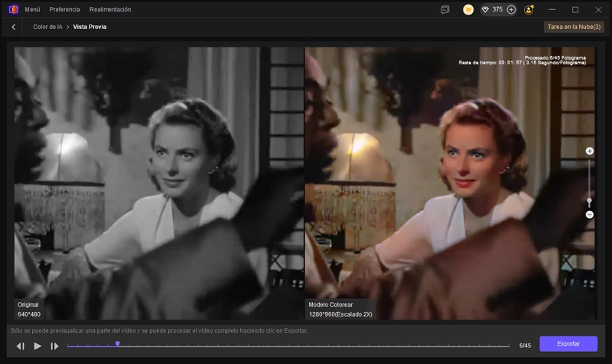Click the plus icon to add credits

point(511,9)
